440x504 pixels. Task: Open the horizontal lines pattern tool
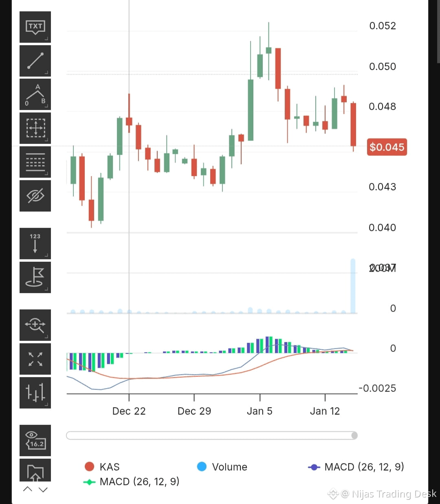pos(35,162)
